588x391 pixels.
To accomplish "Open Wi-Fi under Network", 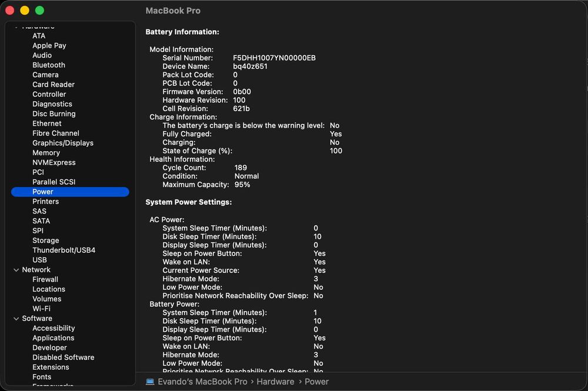I will [x=41, y=309].
